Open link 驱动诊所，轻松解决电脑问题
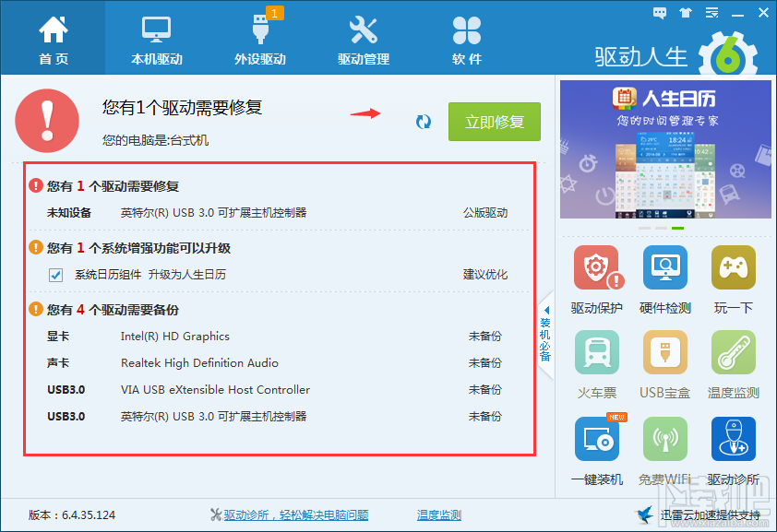Screen dimensions: 777x532 tap(296, 515)
